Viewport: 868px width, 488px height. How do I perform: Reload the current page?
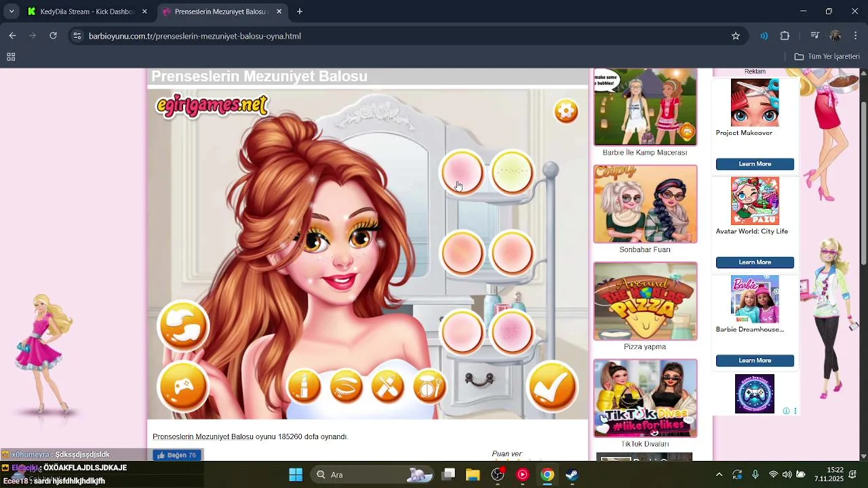click(53, 36)
